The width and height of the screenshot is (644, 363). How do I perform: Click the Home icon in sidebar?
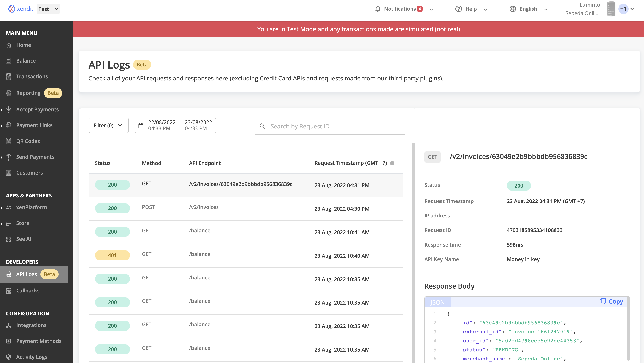click(9, 45)
